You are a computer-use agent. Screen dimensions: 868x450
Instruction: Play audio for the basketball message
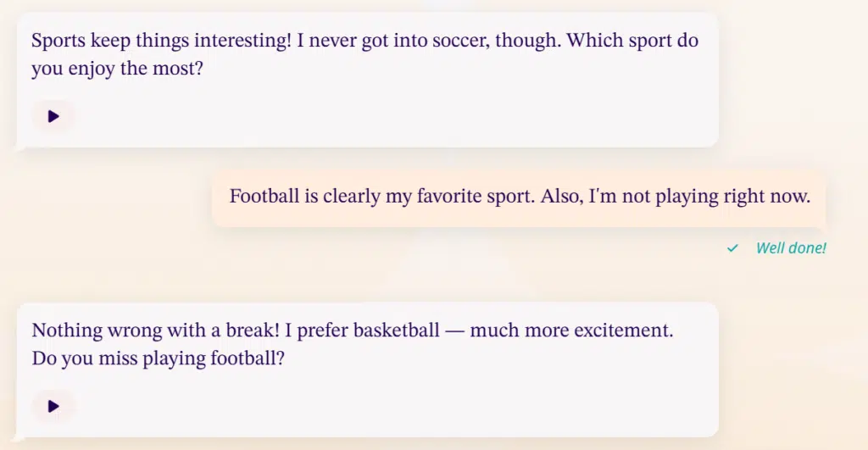coord(53,407)
